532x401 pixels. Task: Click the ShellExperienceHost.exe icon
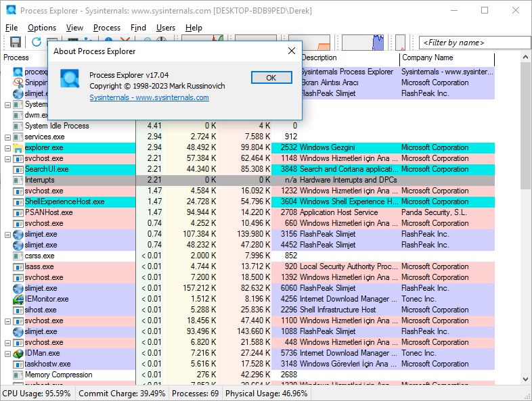pos(18,202)
